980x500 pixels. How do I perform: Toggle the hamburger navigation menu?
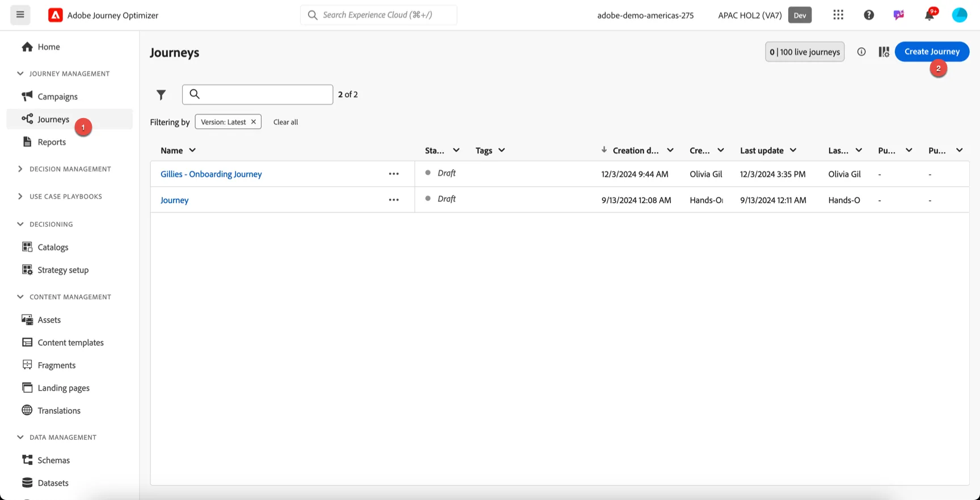20,15
